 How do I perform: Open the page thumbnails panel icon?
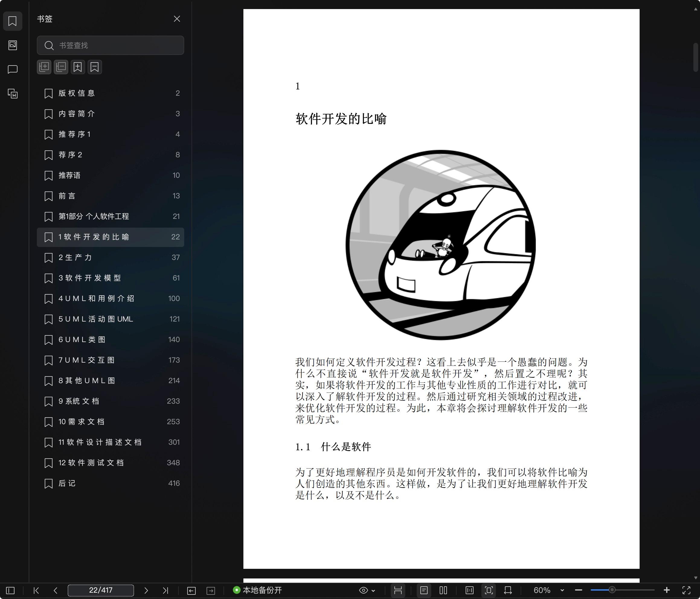pyautogui.click(x=12, y=45)
